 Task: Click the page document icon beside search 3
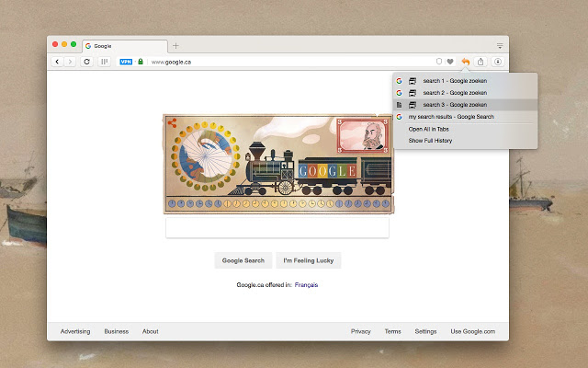click(399, 105)
